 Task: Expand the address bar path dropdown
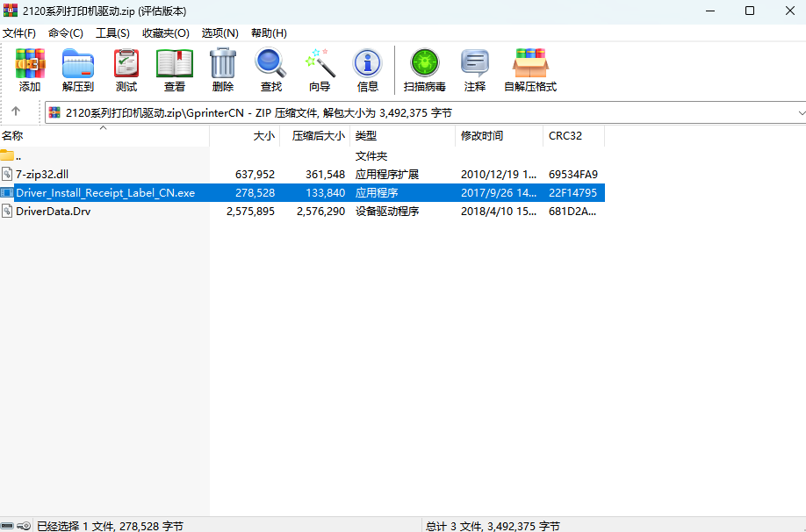click(801, 112)
